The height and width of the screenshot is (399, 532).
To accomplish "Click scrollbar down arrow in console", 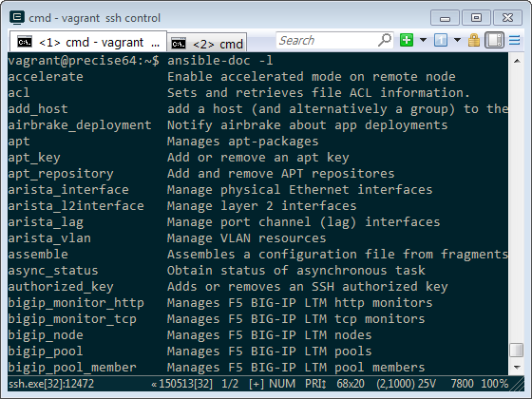I will (x=517, y=368).
